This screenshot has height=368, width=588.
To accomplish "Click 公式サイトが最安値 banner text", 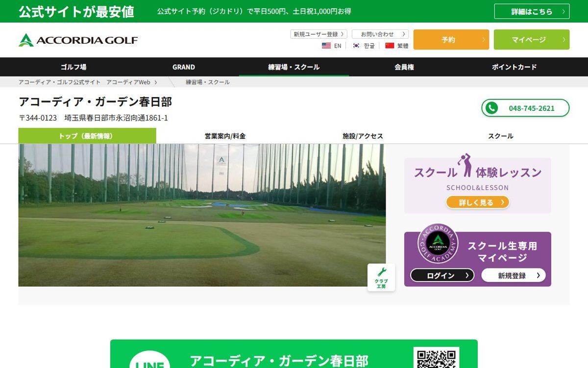I will click(x=76, y=12).
